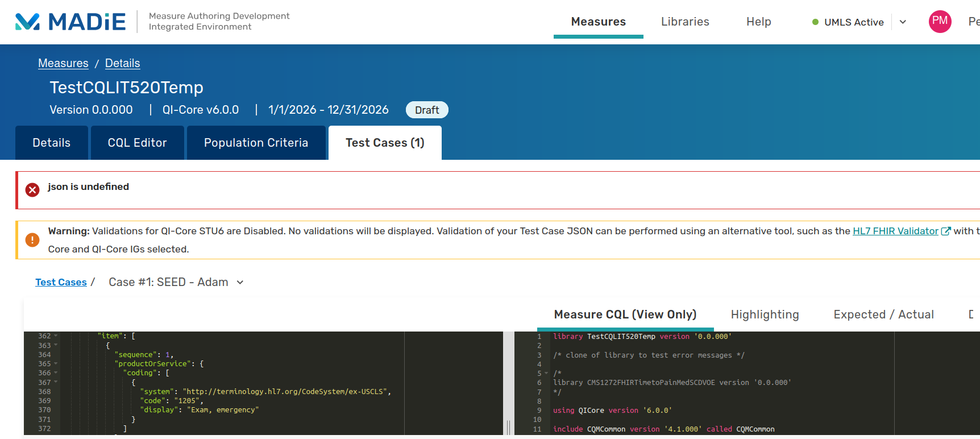The height and width of the screenshot is (439, 980).
Task: Click the "code": "1205" JSON line
Action: point(172,401)
